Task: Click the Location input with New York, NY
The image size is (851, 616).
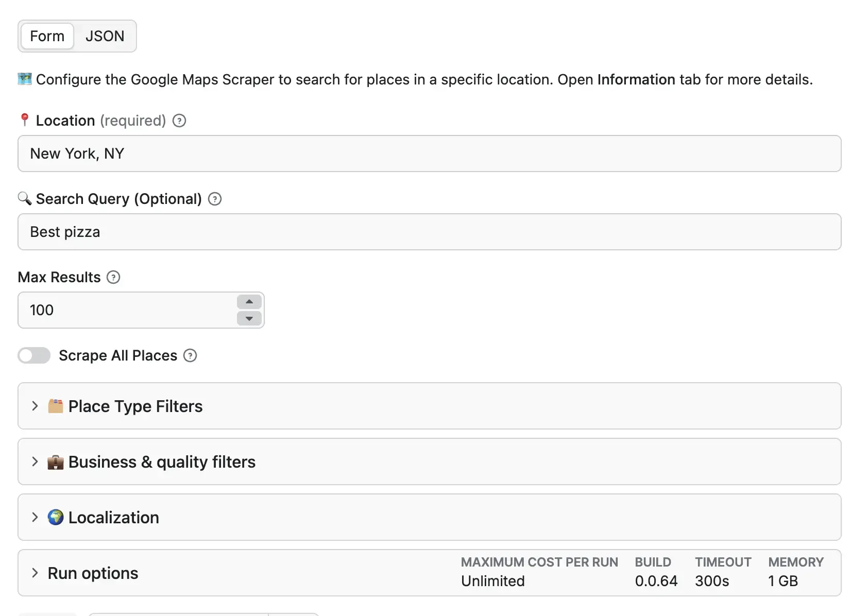Action: pos(429,153)
